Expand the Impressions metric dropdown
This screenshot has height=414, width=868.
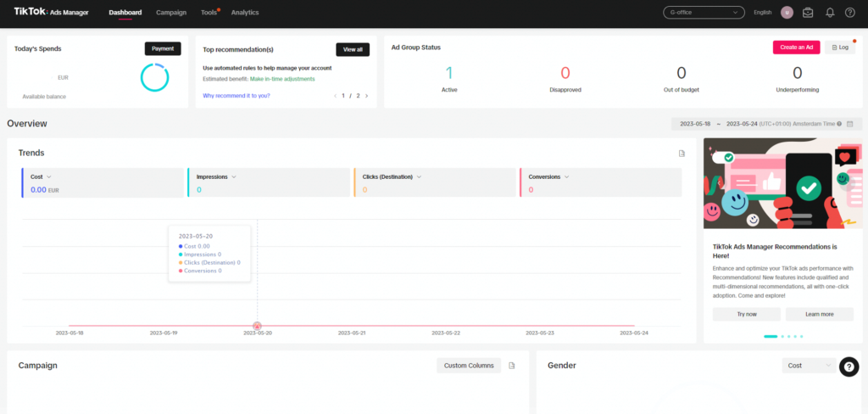point(234,176)
